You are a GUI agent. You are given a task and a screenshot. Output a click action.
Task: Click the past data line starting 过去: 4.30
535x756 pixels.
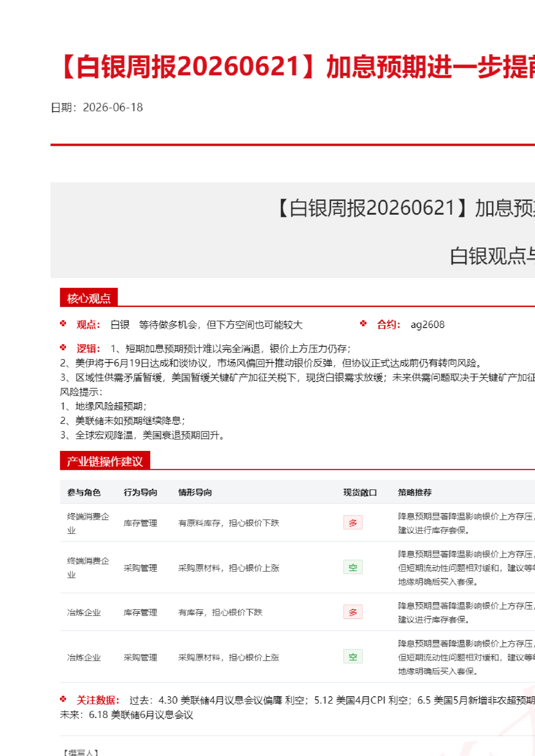[x=332, y=700]
